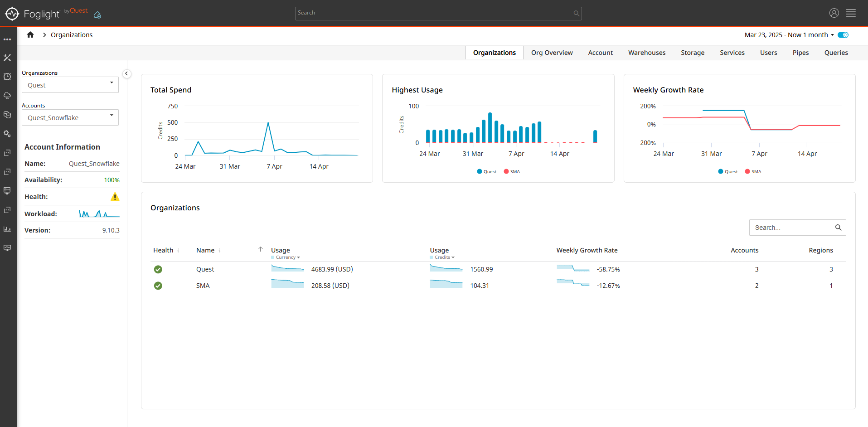Click the magnifier in Organizations table search
868x427 pixels.
click(838, 228)
